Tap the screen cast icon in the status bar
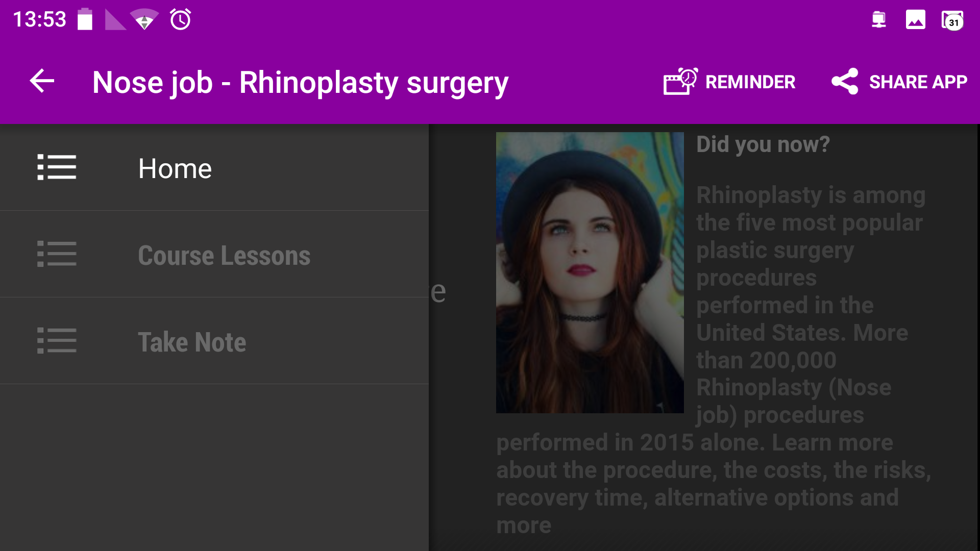This screenshot has width=980, height=551. click(878, 19)
